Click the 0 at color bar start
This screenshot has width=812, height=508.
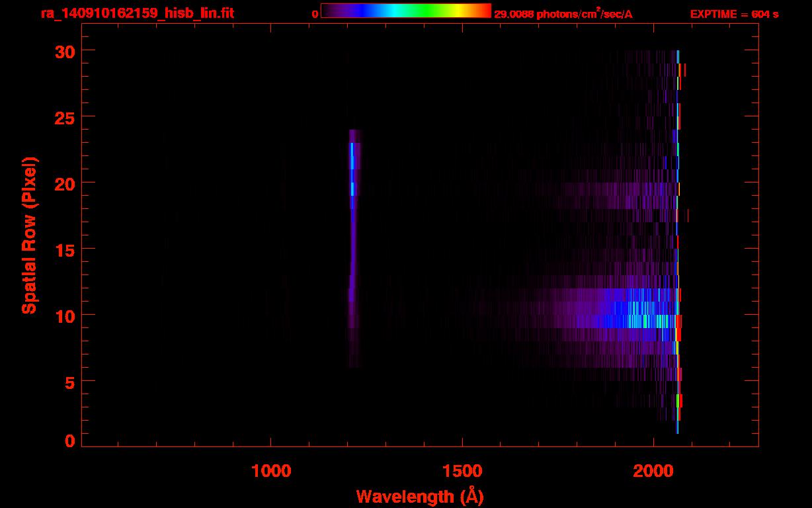coord(315,14)
